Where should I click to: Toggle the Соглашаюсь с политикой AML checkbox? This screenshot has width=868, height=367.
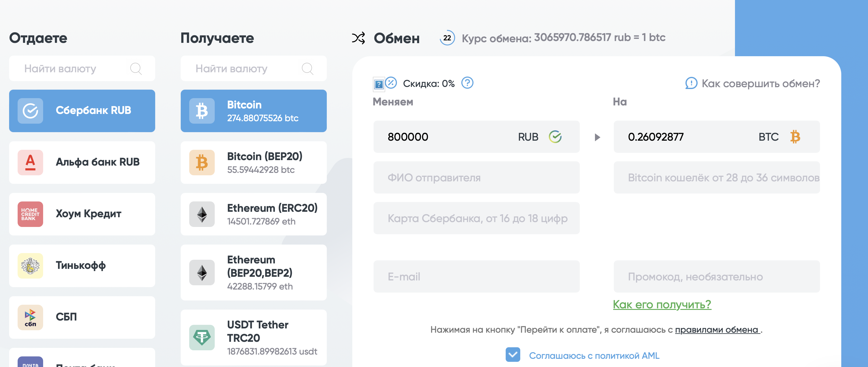tap(513, 355)
